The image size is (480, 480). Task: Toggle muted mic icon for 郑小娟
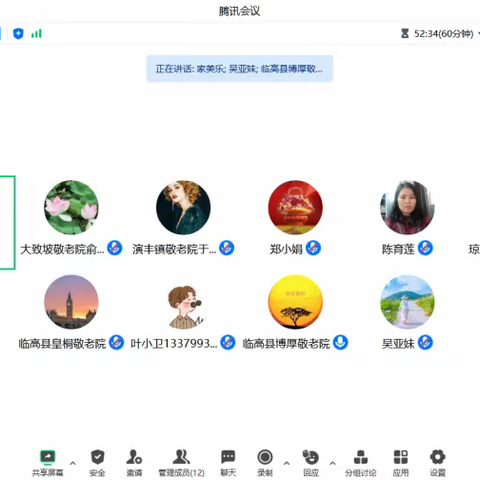tap(313, 248)
